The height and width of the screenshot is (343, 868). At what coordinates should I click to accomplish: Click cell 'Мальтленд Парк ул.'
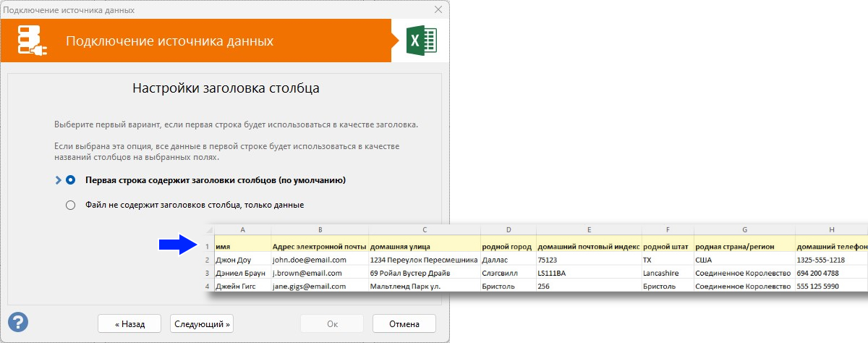coord(425,287)
